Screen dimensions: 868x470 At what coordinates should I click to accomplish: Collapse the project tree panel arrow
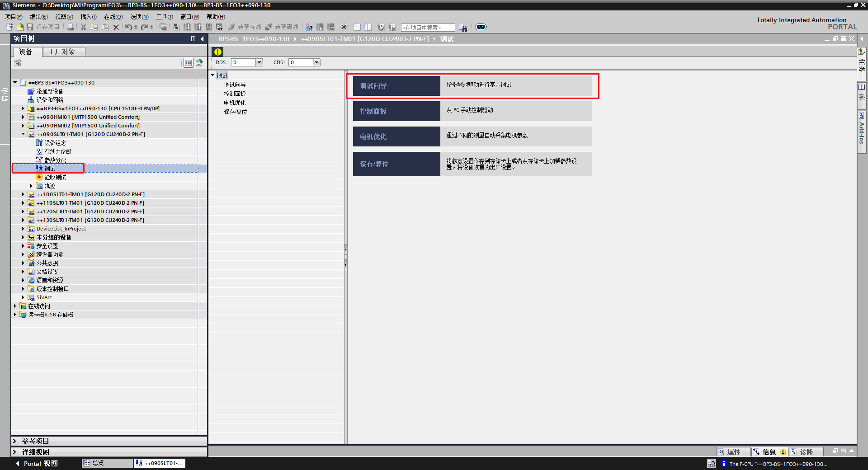202,39
